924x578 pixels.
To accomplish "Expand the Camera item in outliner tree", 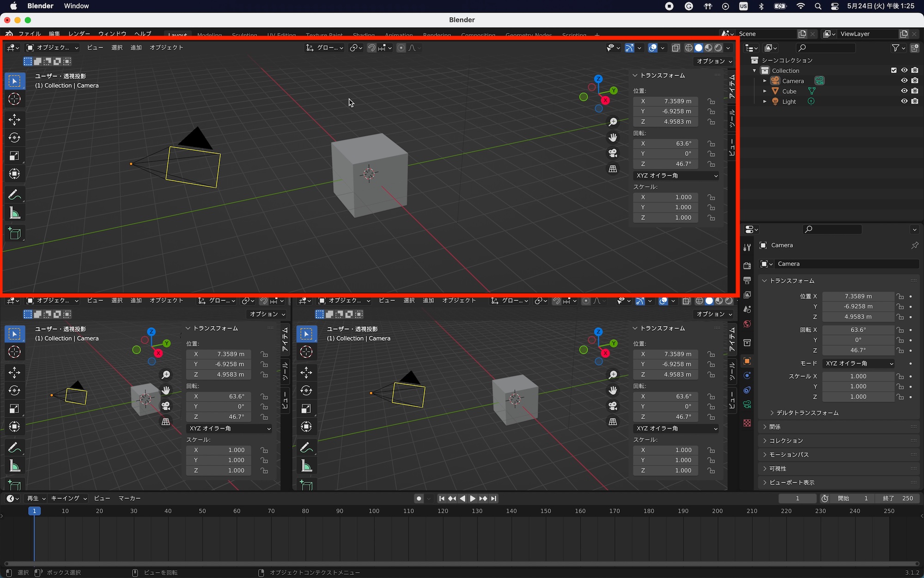I will click(x=765, y=81).
